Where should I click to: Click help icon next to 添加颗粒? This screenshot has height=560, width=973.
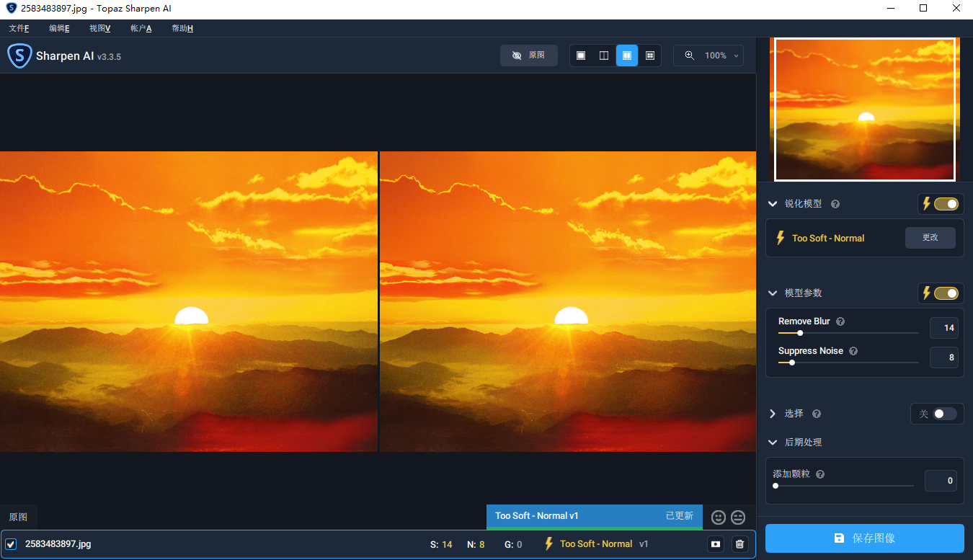[820, 474]
